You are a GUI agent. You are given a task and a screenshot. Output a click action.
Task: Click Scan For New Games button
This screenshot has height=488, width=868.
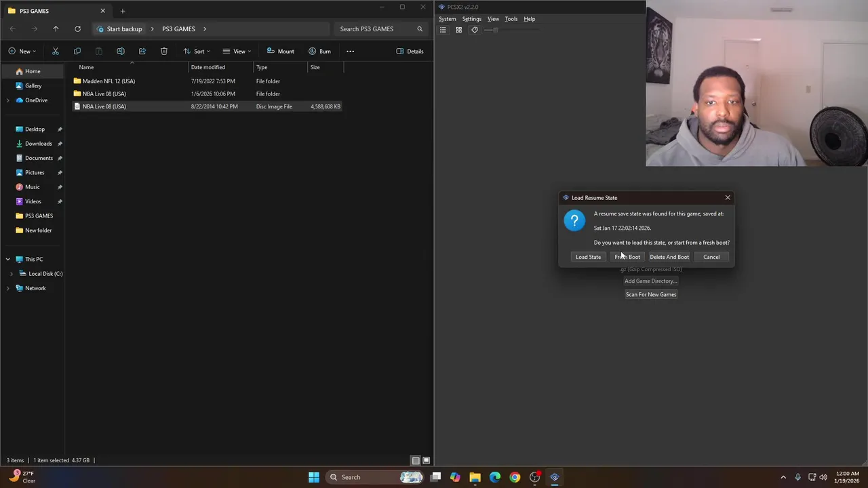click(651, 294)
